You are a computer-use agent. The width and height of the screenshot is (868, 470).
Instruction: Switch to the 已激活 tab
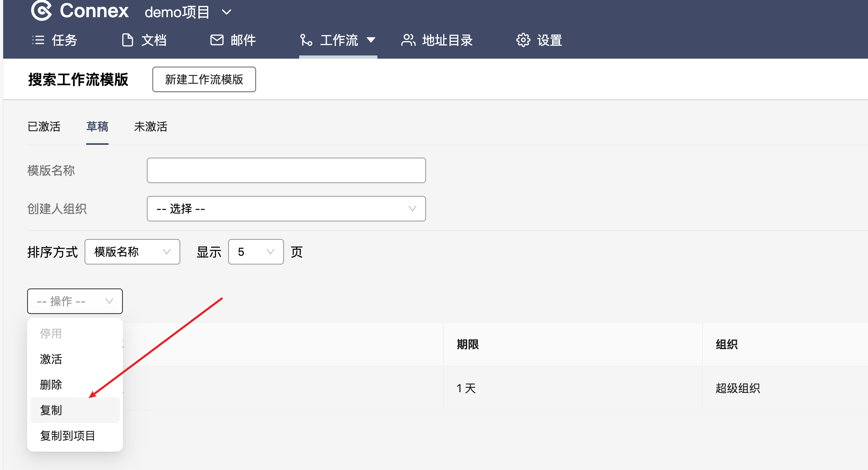(44, 127)
